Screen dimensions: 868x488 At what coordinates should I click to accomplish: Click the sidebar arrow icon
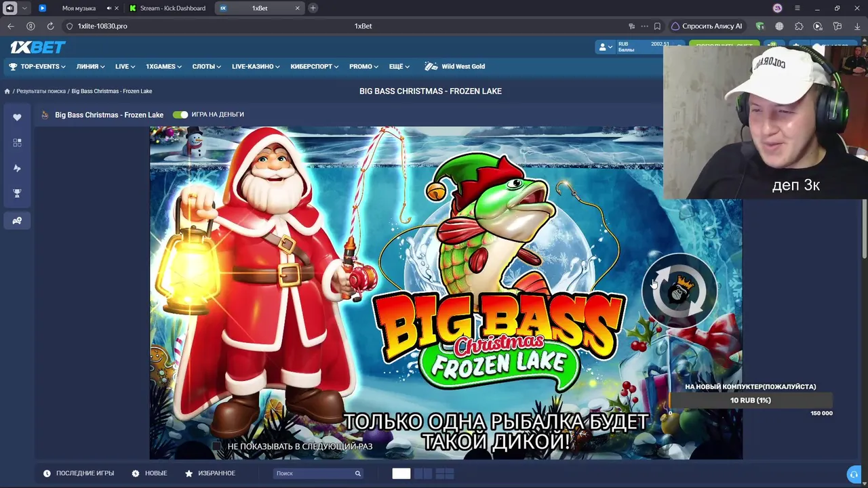(17, 168)
